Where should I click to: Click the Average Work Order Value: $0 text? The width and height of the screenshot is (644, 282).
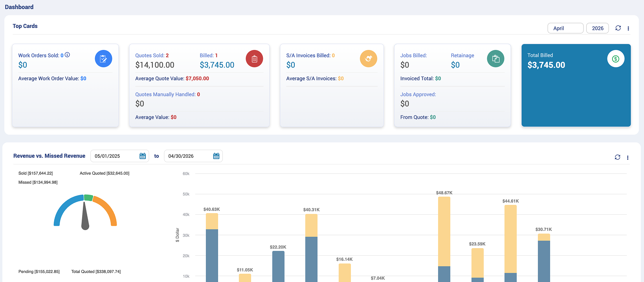point(52,79)
